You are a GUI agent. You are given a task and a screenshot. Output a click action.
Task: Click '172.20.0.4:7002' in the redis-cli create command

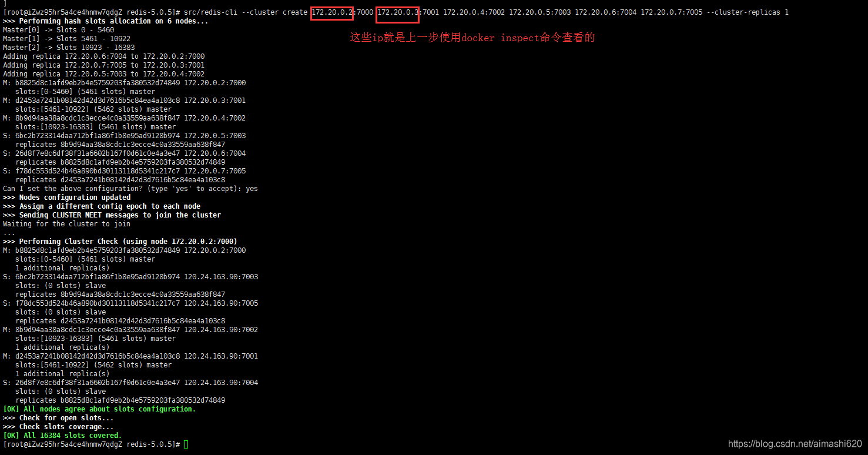[x=474, y=12]
